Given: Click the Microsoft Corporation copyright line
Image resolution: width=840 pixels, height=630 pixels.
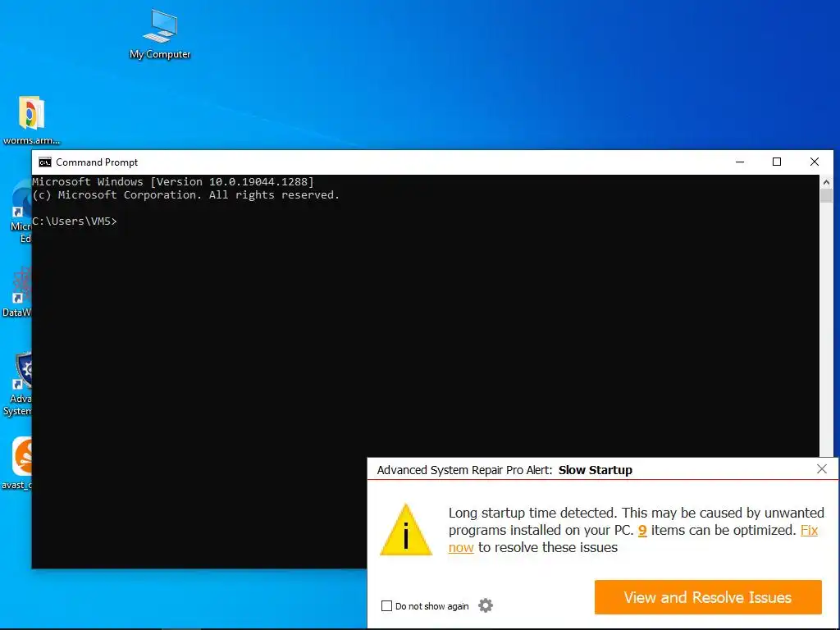Looking at the screenshot, I should [x=186, y=195].
